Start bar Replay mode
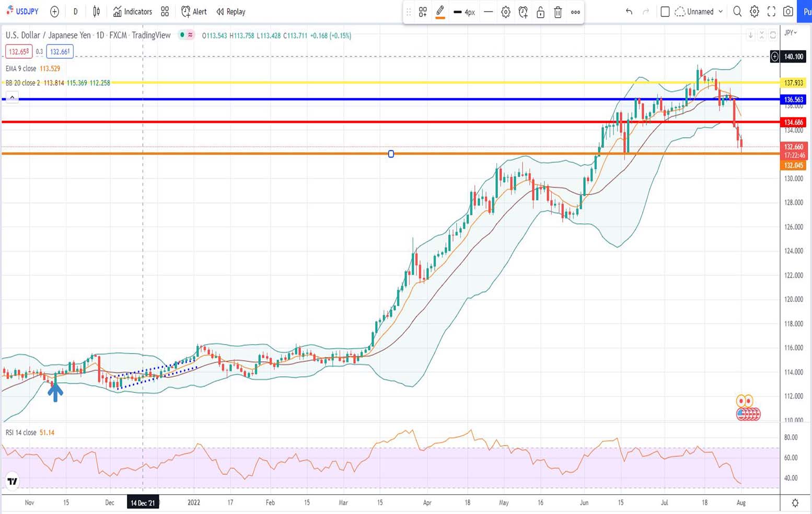This screenshot has width=812, height=514. [231, 11]
